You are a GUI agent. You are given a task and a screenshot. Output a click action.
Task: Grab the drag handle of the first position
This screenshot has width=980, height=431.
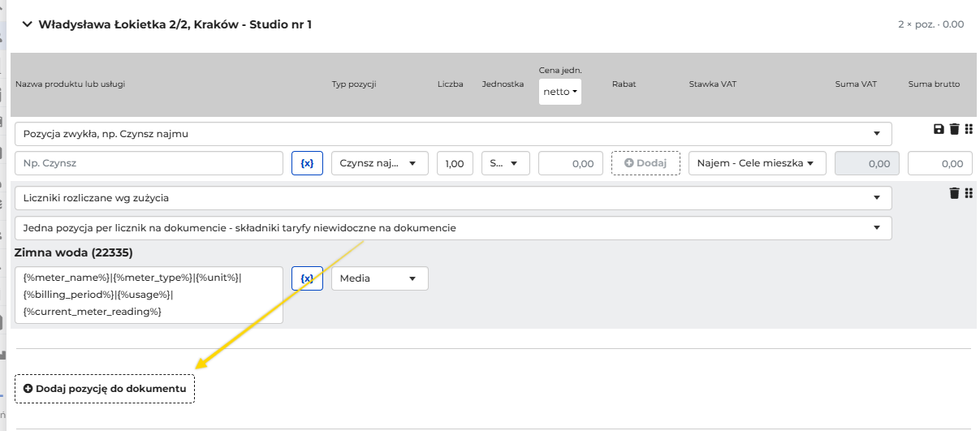pyautogui.click(x=968, y=129)
